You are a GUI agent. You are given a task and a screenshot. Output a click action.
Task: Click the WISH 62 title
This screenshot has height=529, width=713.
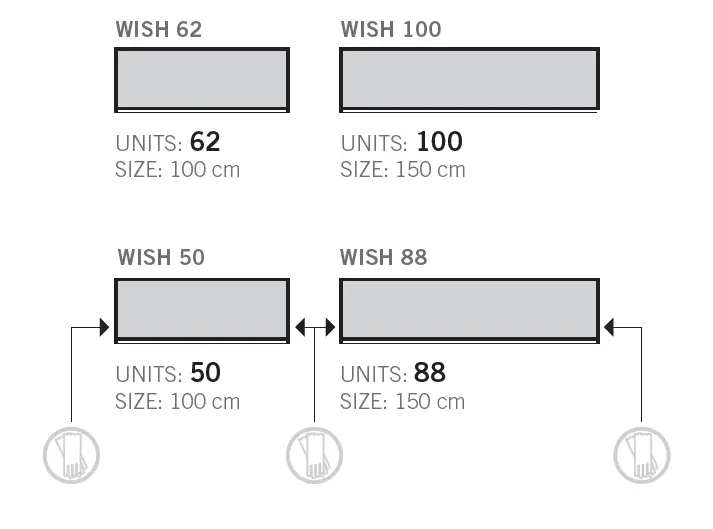click(159, 29)
